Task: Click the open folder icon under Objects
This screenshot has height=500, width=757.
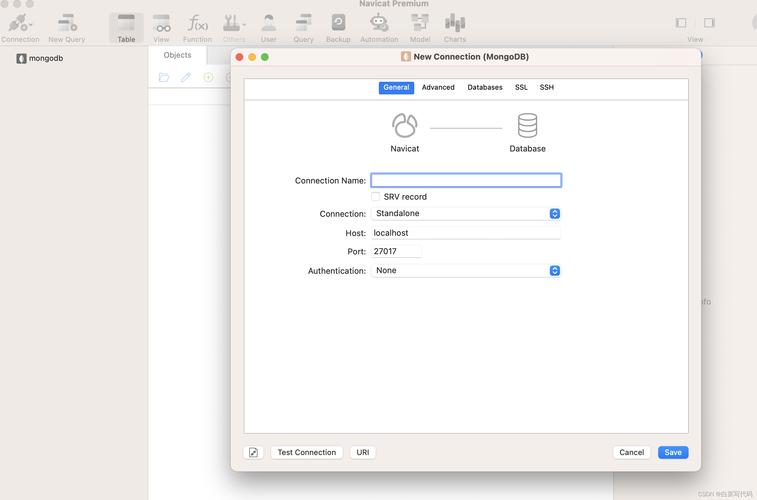Action: click(x=164, y=77)
